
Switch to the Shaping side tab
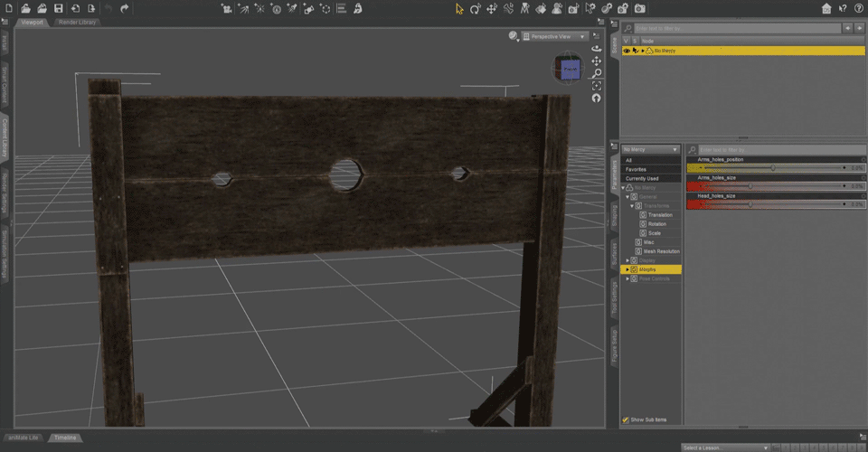click(x=615, y=215)
